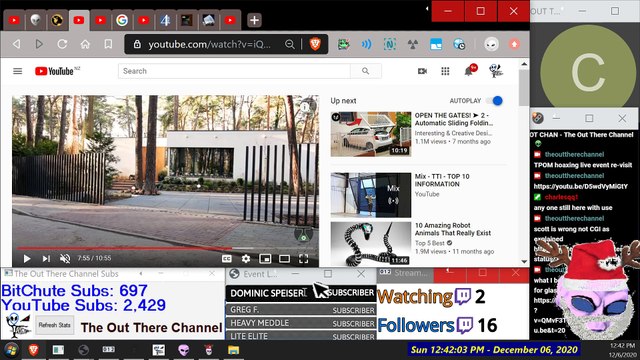Viewport: 640px width, 360px height.
Task: Open red upload arrow extension icon
Action: click(x=514, y=44)
